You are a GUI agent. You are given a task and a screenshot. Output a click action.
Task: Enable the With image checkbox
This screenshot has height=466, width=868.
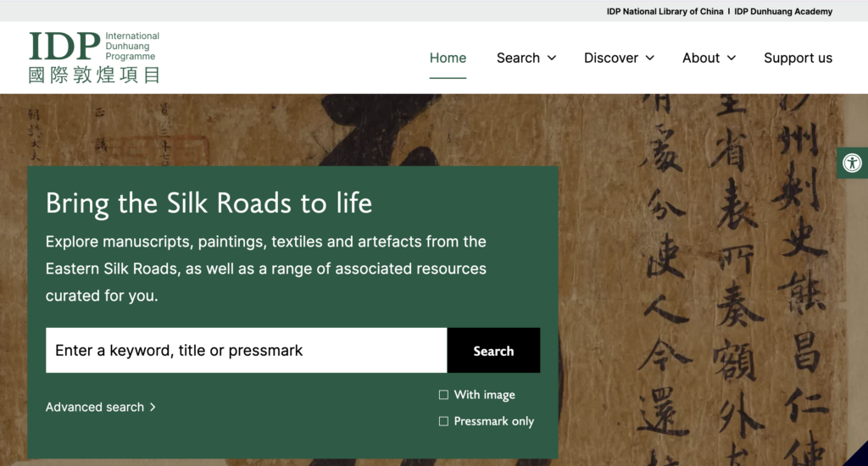(x=443, y=395)
